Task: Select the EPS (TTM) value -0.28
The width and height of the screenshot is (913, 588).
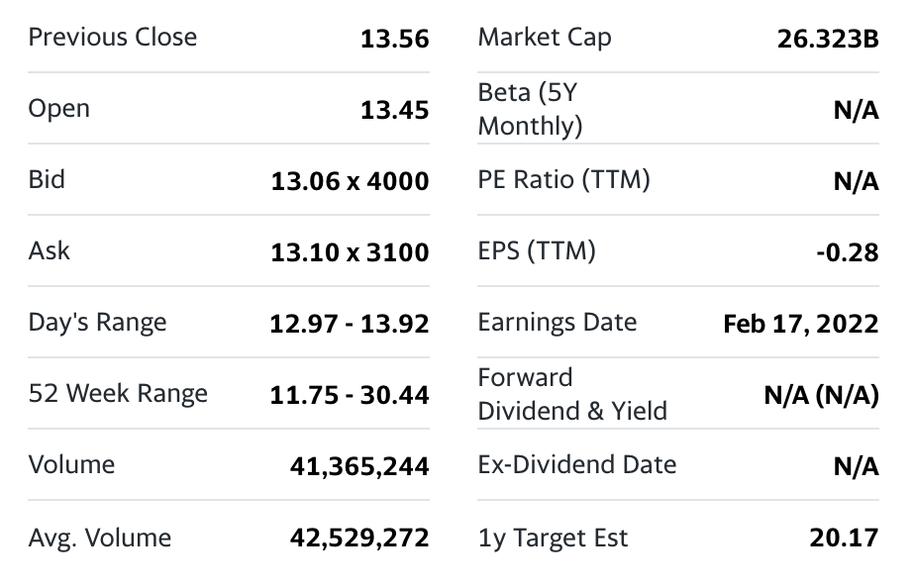Action: [847, 253]
